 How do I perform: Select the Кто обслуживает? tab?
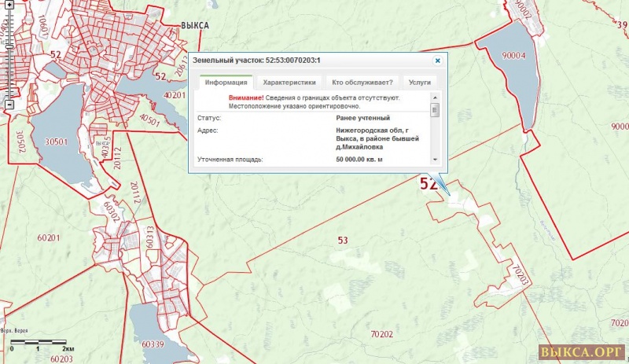pos(362,82)
